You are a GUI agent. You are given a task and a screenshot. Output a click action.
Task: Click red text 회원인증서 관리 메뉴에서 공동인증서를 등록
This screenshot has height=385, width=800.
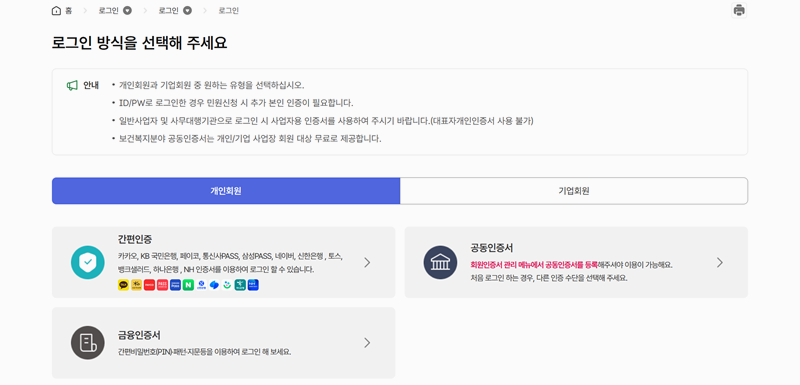(x=534, y=265)
